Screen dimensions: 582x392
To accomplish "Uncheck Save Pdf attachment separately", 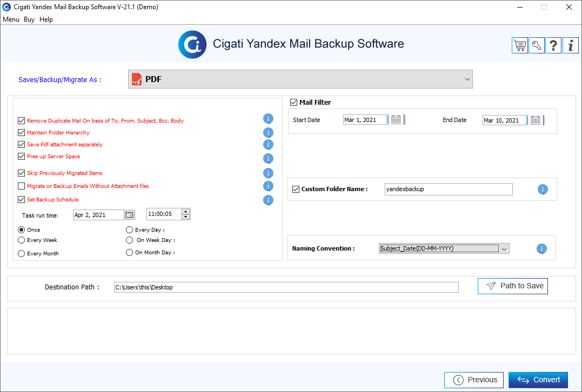I will [x=21, y=144].
